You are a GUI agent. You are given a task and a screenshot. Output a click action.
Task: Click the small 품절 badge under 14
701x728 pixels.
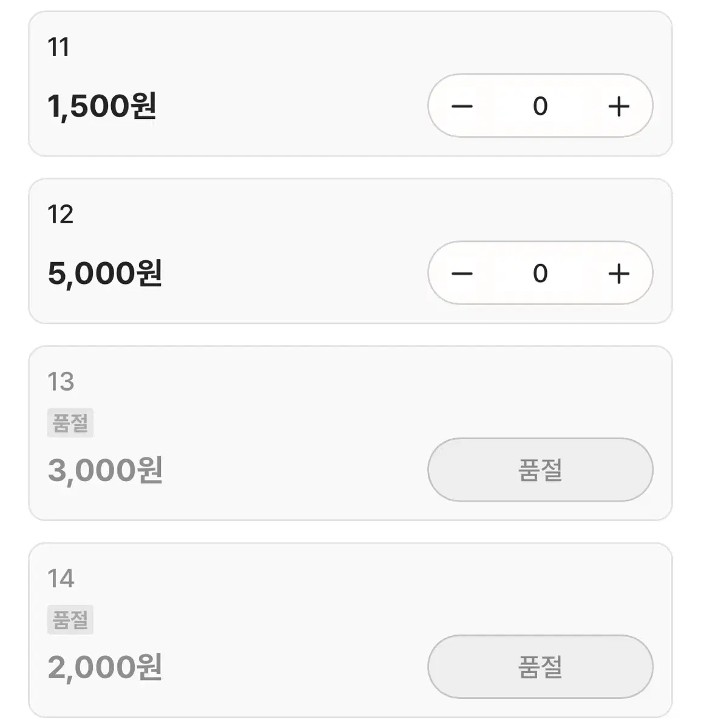70,619
